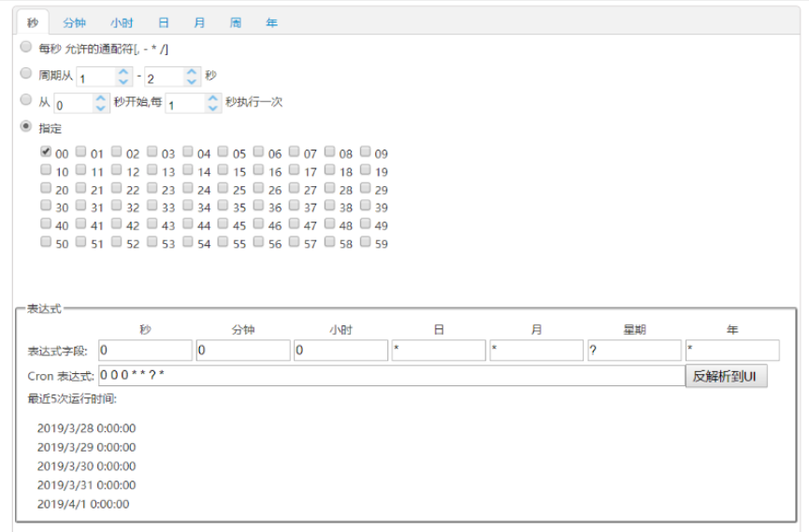Decrease the 周期从 start value spinner
Screen dimensions: 809x532
click(123, 81)
